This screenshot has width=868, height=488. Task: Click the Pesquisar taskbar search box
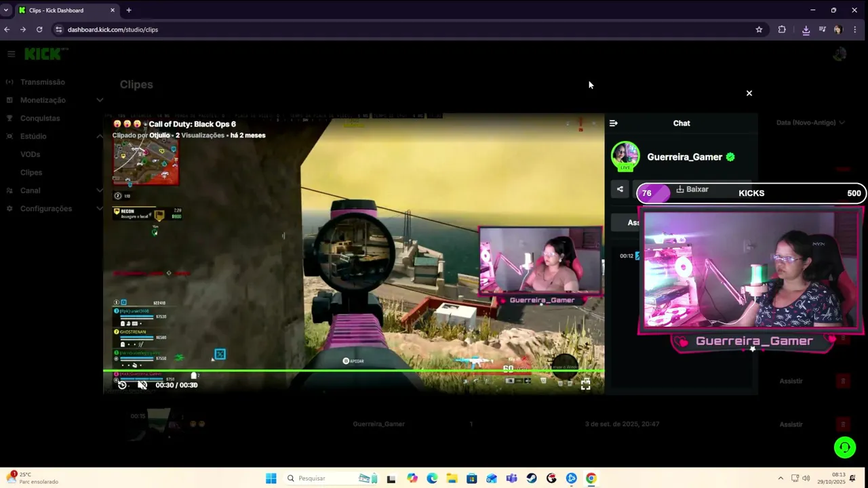332,479
